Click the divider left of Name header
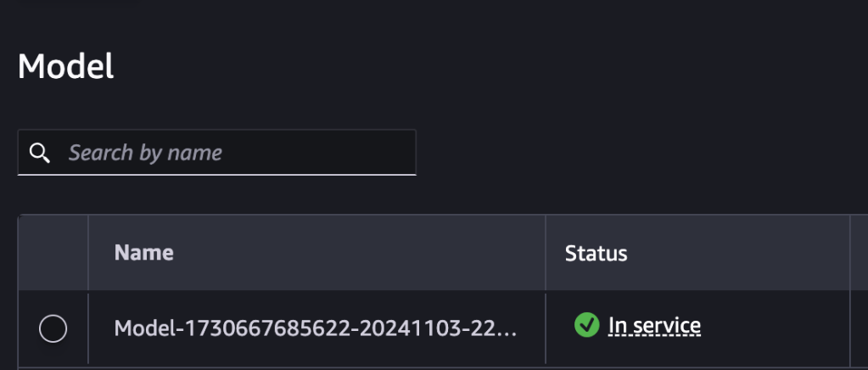Viewport: 868px width, 370px height. point(88,253)
